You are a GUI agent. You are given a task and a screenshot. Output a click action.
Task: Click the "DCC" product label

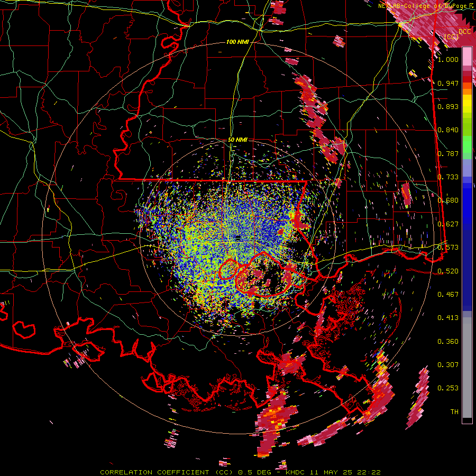point(464,32)
